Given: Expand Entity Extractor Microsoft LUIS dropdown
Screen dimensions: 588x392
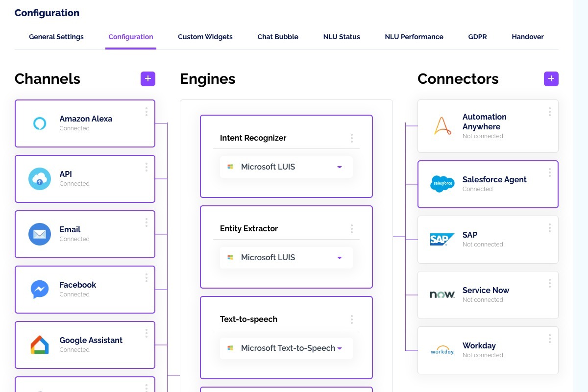Looking at the screenshot, I should (x=286, y=258).
